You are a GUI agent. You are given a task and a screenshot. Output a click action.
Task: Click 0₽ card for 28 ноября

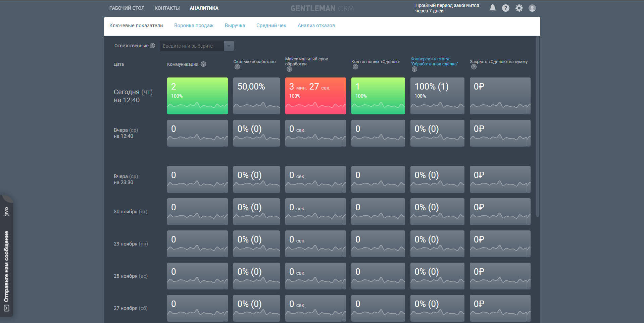(500, 276)
